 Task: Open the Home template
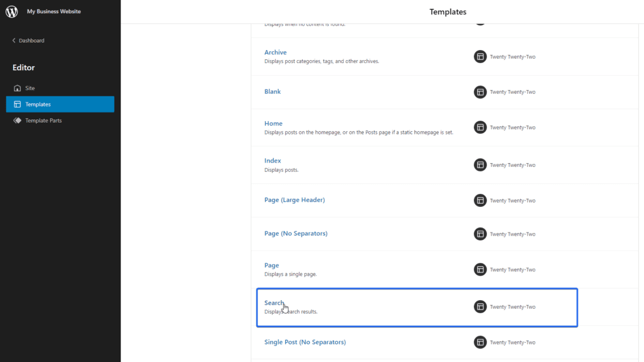pos(273,123)
